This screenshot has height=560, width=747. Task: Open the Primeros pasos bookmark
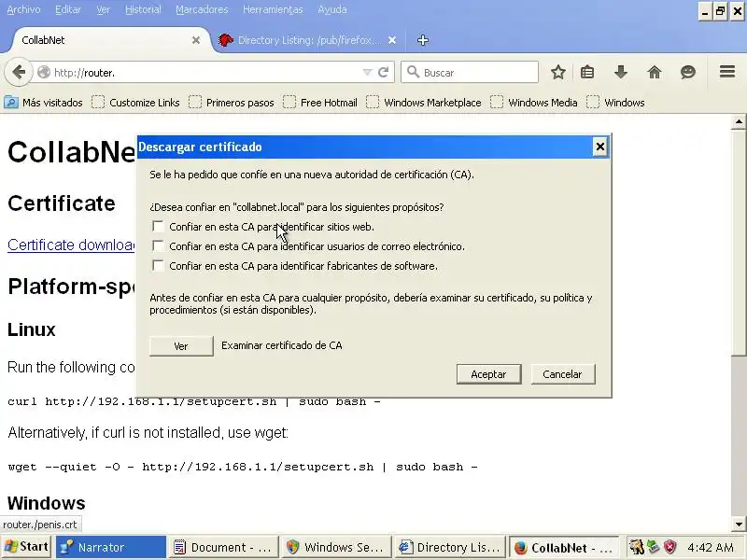tap(232, 103)
